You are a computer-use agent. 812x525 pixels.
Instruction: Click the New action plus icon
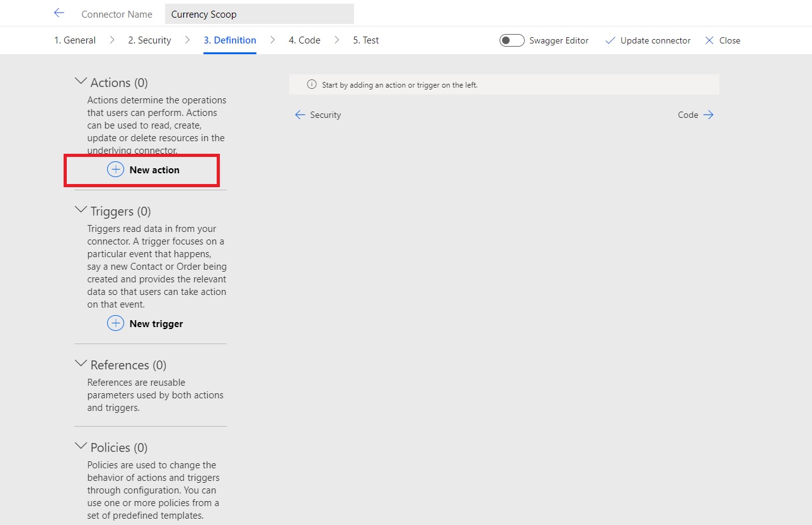click(115, 169)
